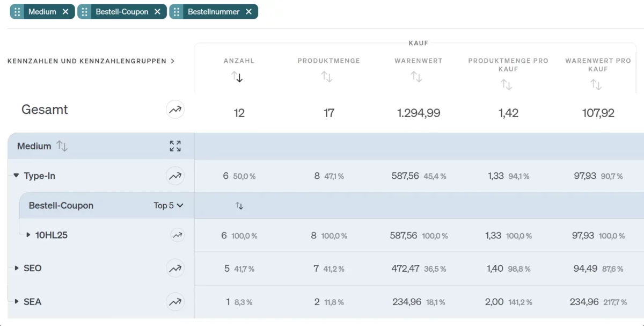This screenshot has height=326, width=644.
Task: Expand all Medium rows with the expand icon
Action: (175, 146)
